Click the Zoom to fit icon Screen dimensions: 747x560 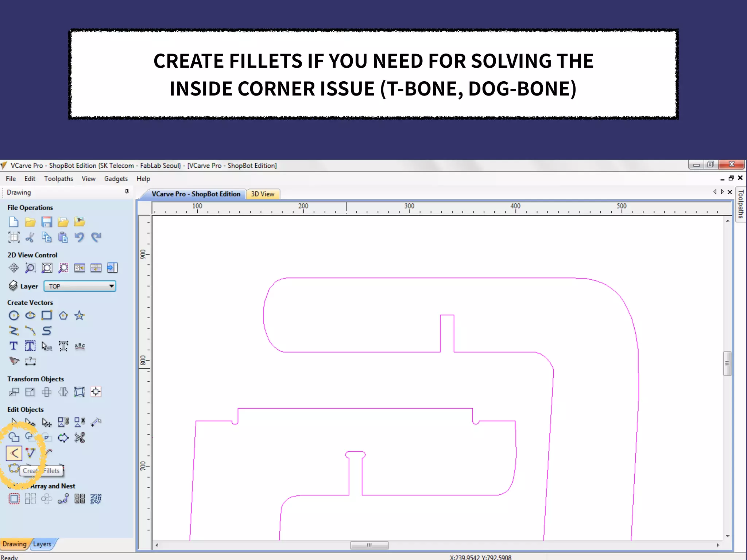(47, 268)
